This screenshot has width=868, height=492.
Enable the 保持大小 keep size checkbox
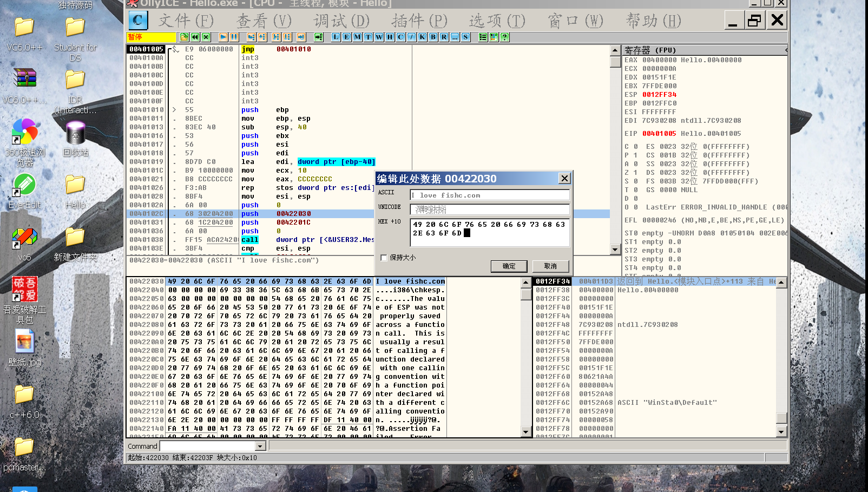click(x=384, y=258)
